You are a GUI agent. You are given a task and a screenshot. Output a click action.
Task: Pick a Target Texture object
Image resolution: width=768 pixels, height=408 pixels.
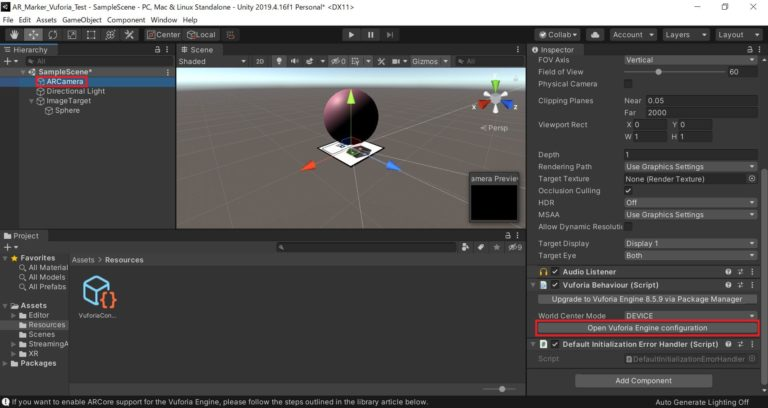(752, 179)
